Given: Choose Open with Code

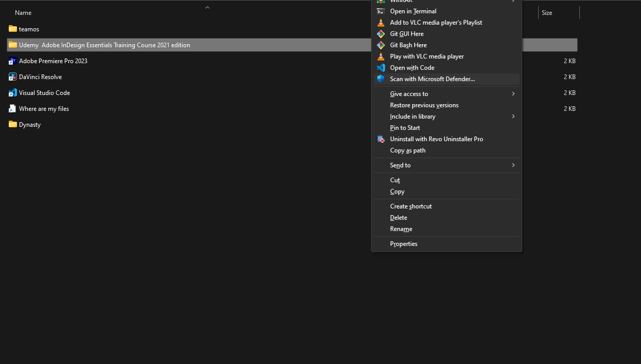Looking at the screenshot, I should pos(447,68).
